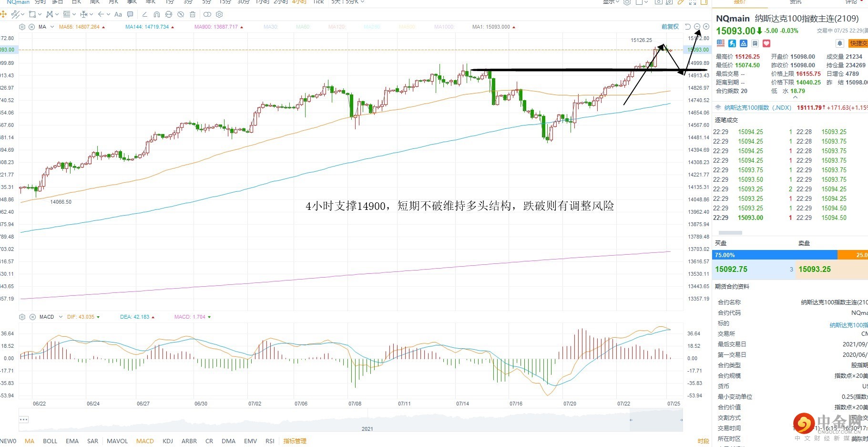Delete drawings with trash icon

[x=193, y=14]
